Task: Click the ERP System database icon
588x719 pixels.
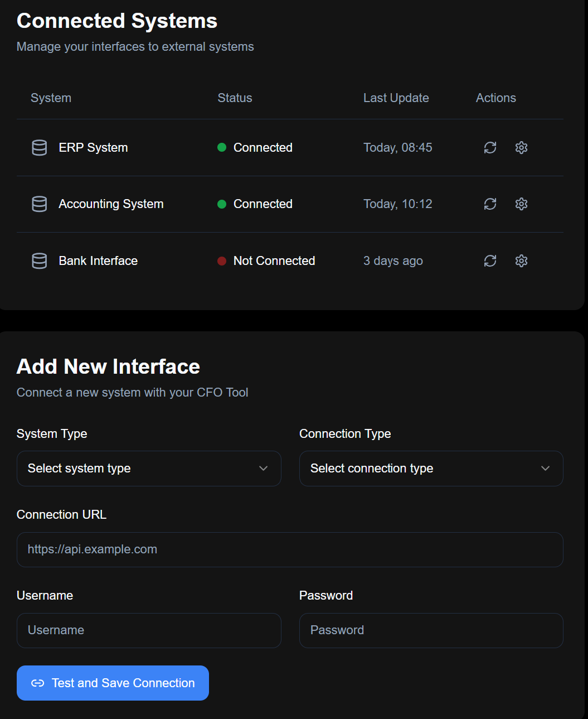Action: (x=40, y=148)
